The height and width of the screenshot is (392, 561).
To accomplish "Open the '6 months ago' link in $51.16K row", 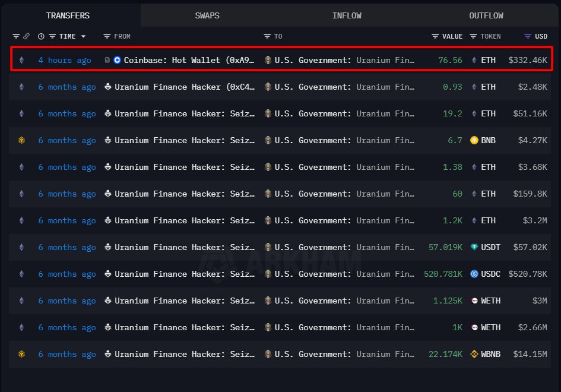I will pyautogui.click(x=67, y=114).
